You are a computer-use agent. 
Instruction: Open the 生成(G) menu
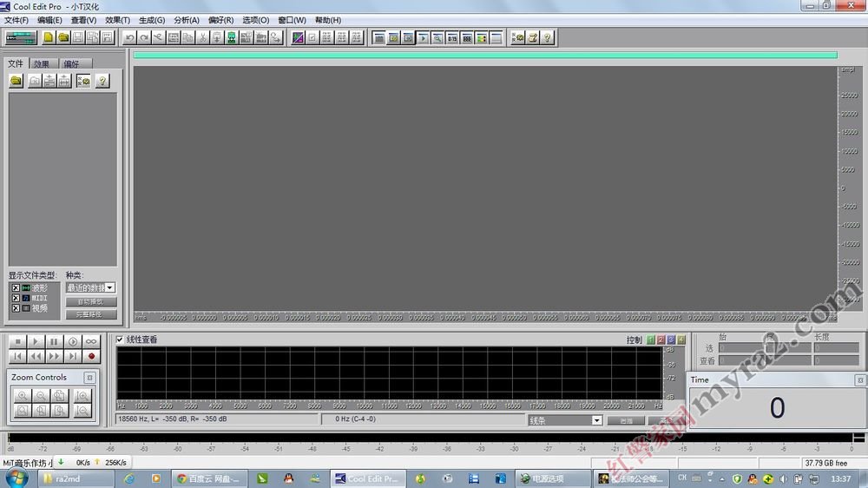pos(152,20)
